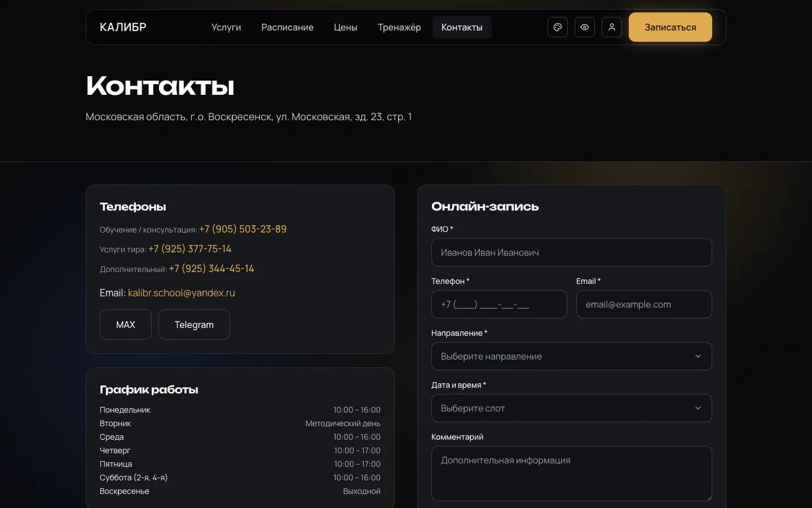Viewport: 812px width, 508px height.
Task: Click the Телефоны card heading
Action: click(133, 207)
